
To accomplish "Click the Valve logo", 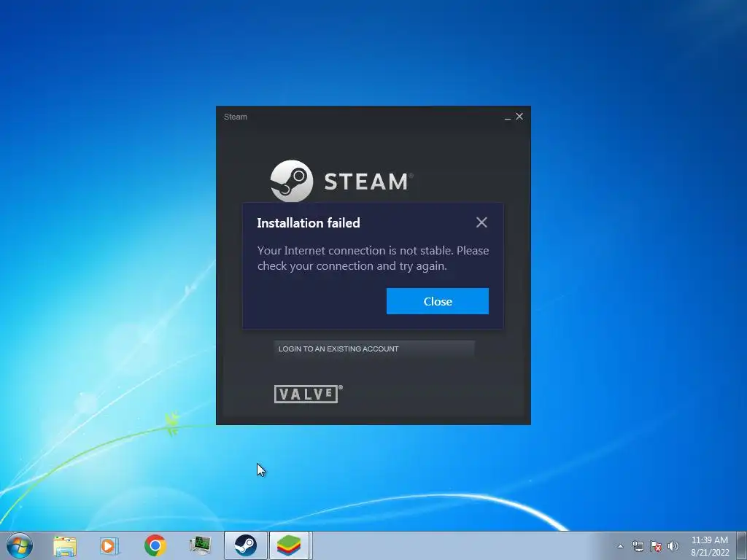I will pos(309,394).
